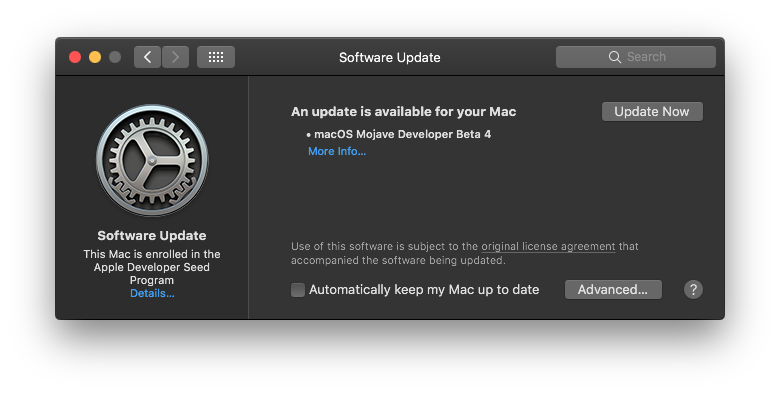Open help with the question mark button
This screenshot has width=780, height=393.
click(x=693, y=290)
